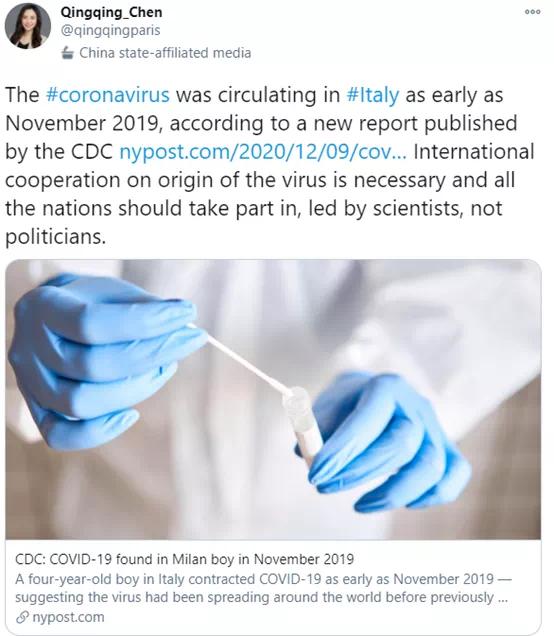Click the card description about four-year-old boy

(263, 588)
